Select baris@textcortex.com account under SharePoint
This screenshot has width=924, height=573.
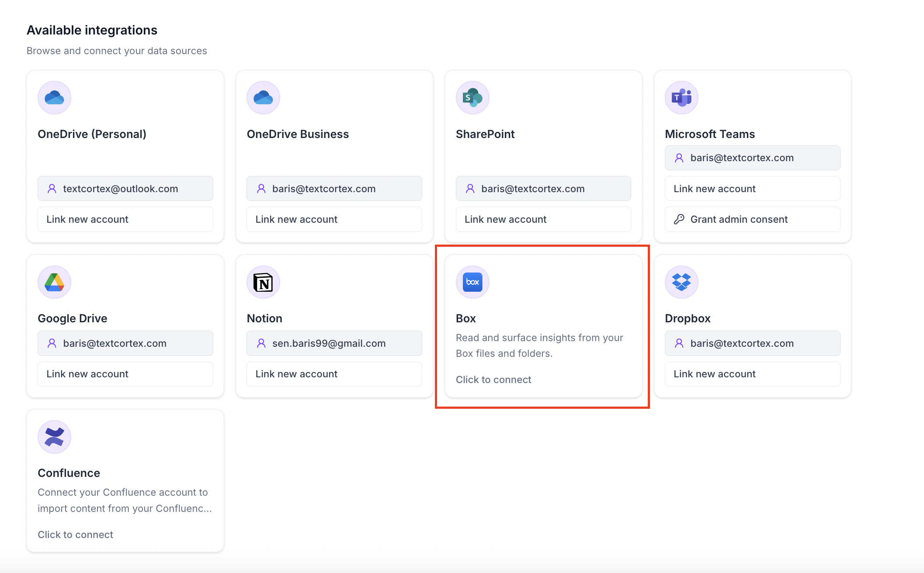tap(543, 189)
